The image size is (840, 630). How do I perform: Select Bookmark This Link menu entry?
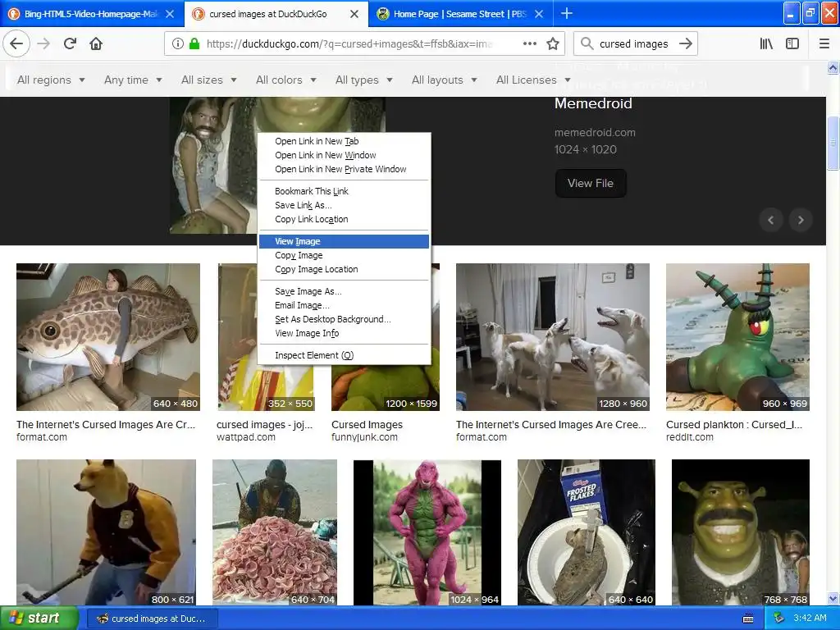(344, 190)
